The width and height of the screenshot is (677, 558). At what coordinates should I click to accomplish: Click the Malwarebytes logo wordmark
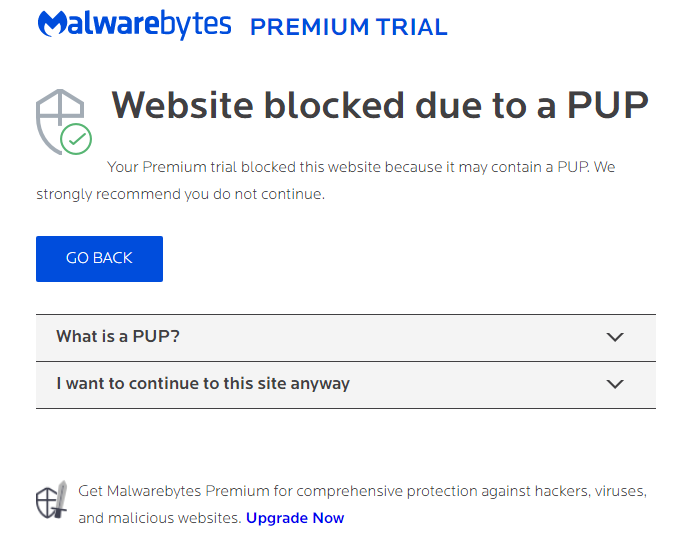pyautogui.click(x=134, y=25)
